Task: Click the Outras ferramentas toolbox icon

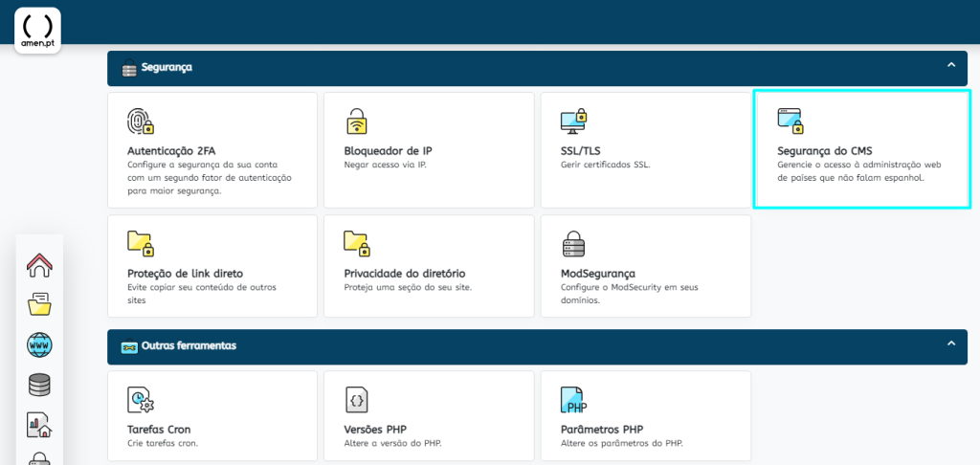Action: click(129, 346)
